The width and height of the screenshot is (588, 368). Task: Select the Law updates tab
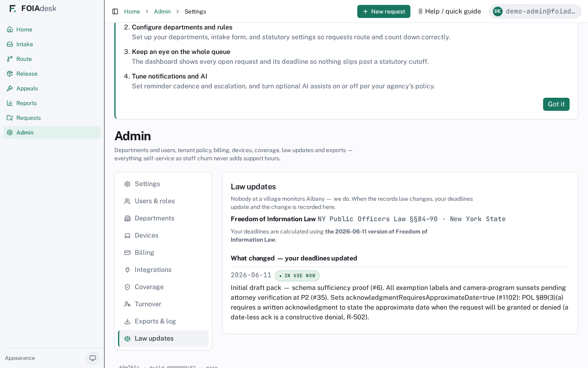[x=163, y=339]
